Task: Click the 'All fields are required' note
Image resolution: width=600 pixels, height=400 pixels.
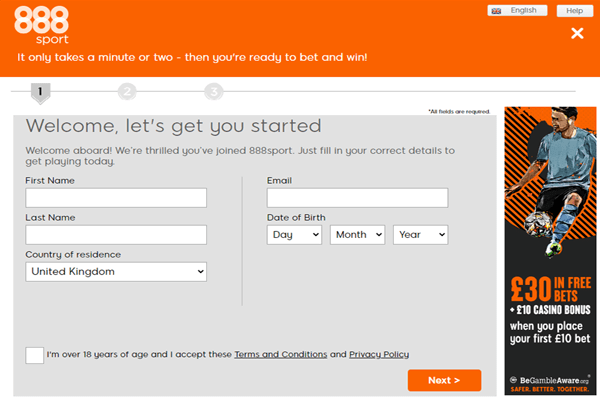Action: [x=459, y=111]
